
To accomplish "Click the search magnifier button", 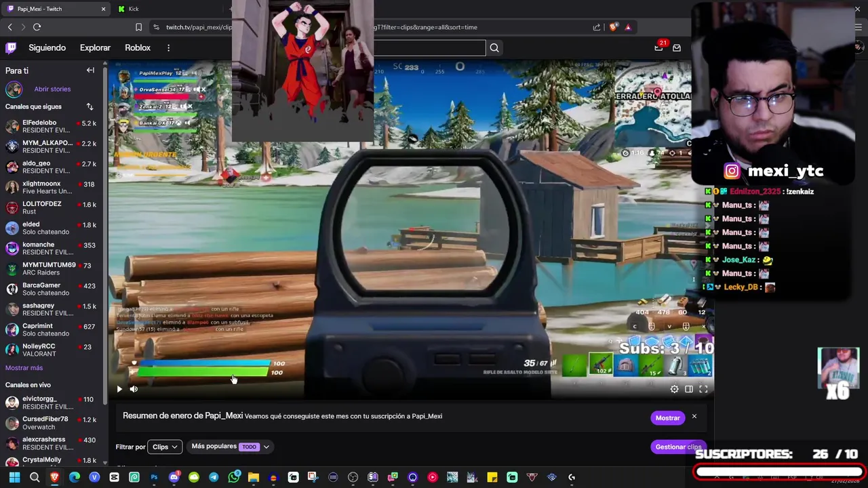I will [494, 47].
